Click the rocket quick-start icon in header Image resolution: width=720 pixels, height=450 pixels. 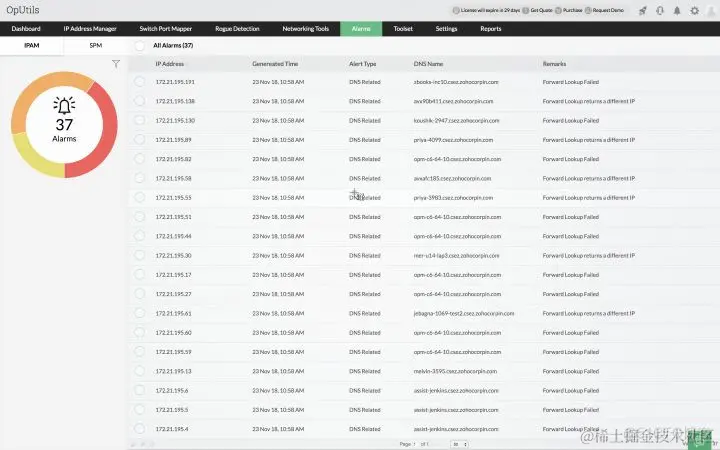642,10
